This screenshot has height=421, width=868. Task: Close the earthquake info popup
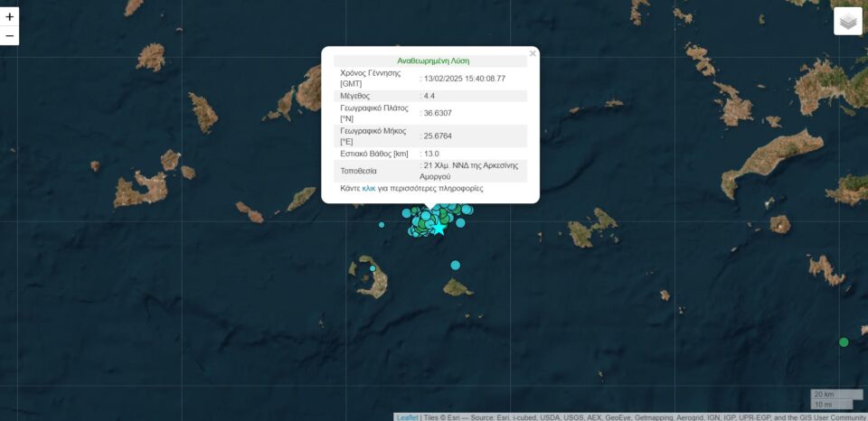pyautogui.click(x=533, y=53)
